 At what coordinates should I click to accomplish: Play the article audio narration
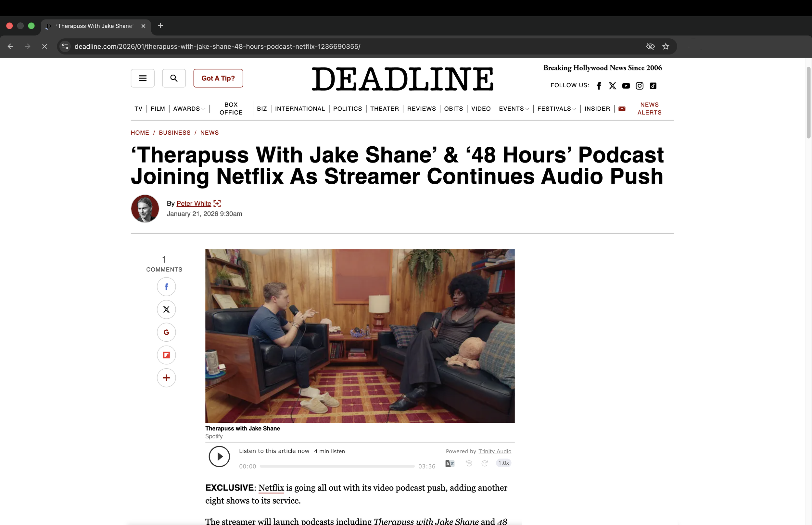point(219,456)
